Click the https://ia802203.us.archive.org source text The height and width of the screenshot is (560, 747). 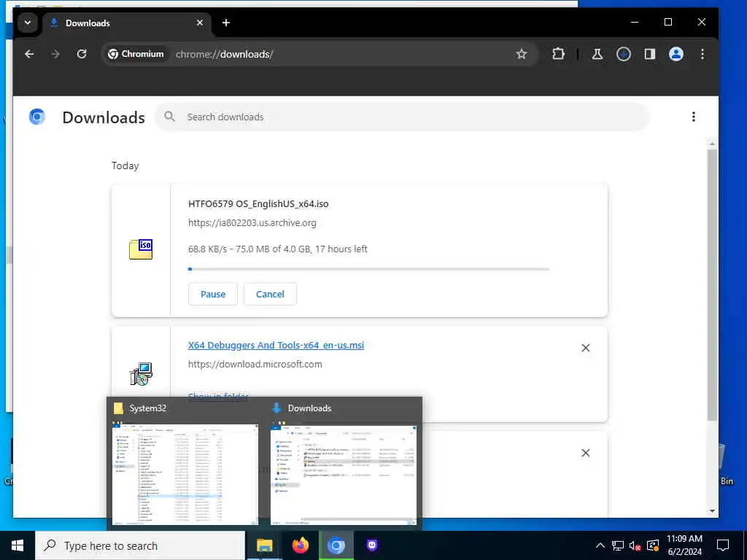[x=252, y=223]
